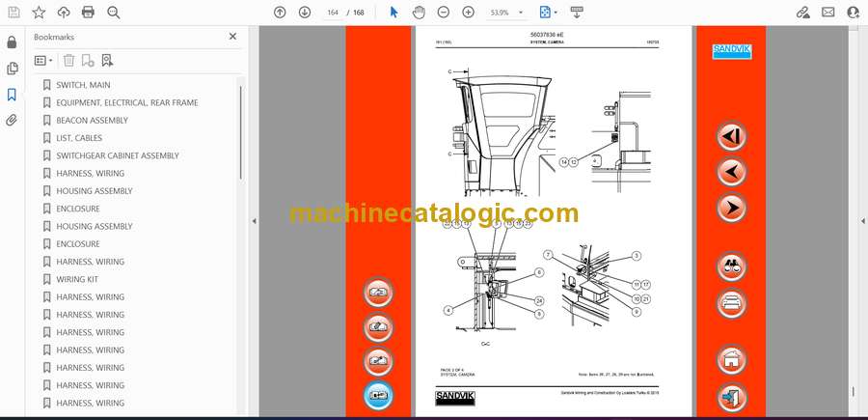
Task: Click the find current bookmark icon
Action: coord(107,61)
